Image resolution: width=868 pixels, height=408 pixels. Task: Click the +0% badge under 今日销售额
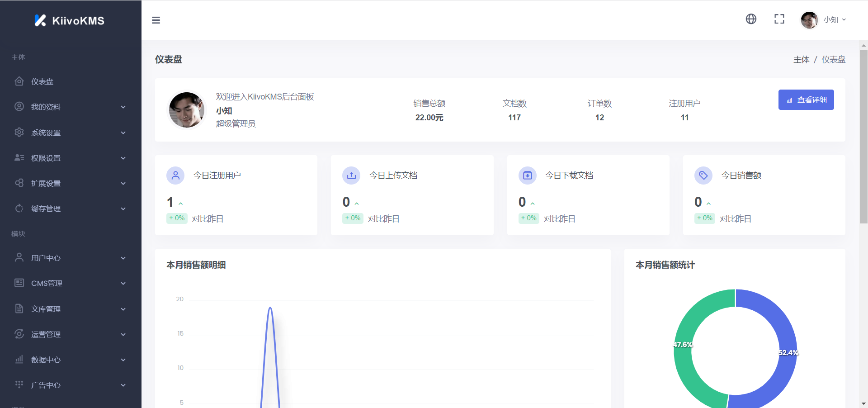(x=705, y=218)
